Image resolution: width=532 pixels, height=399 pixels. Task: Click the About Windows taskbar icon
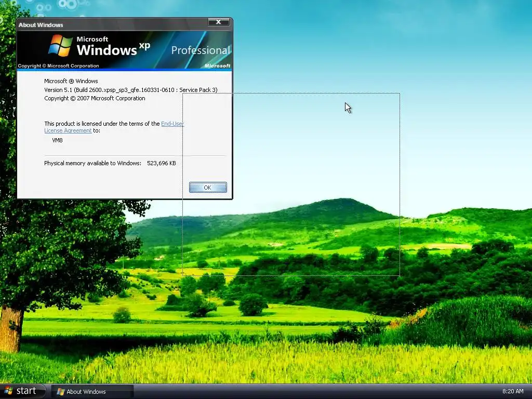point(60,392)
